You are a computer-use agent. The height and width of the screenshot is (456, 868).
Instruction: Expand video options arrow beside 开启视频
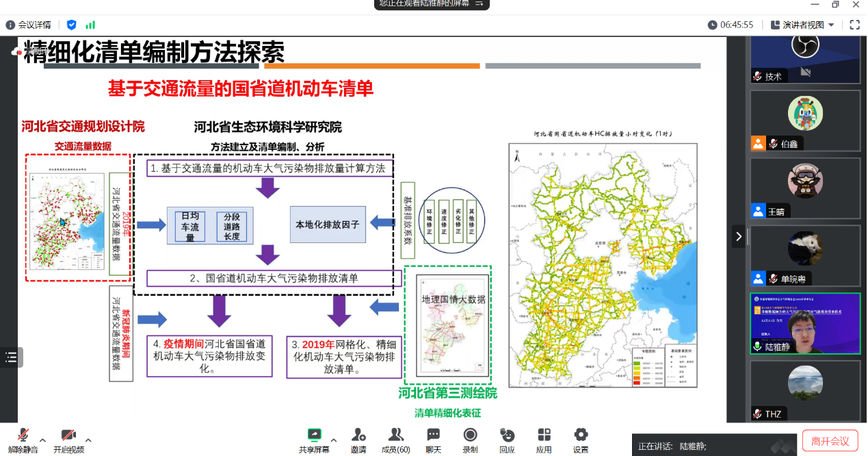[88, 440]
